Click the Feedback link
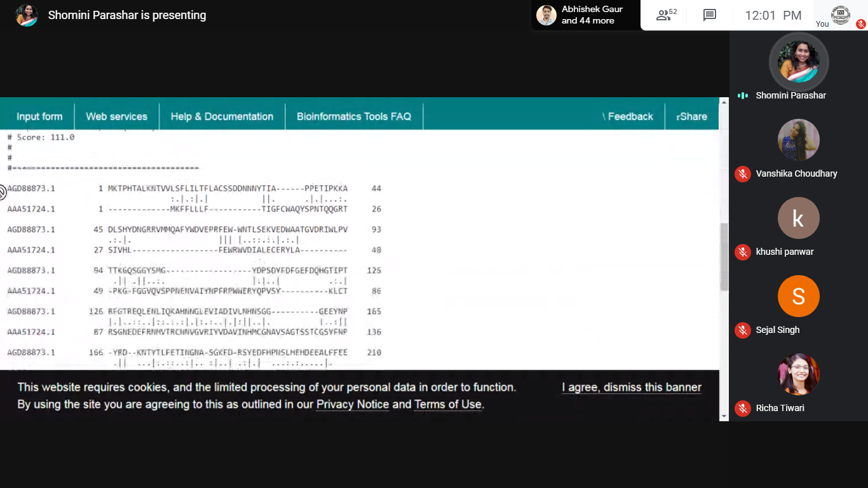868x488 pixels. [629, 116]
